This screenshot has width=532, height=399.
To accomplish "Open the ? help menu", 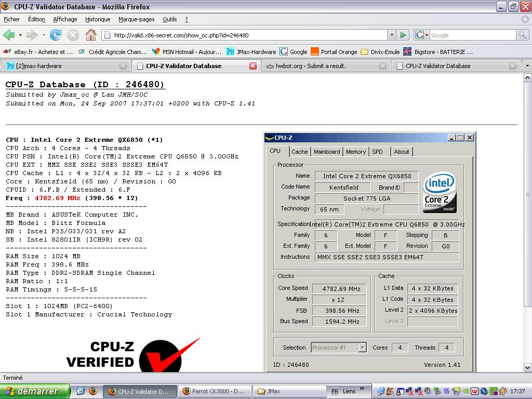I will coord(187,19).
